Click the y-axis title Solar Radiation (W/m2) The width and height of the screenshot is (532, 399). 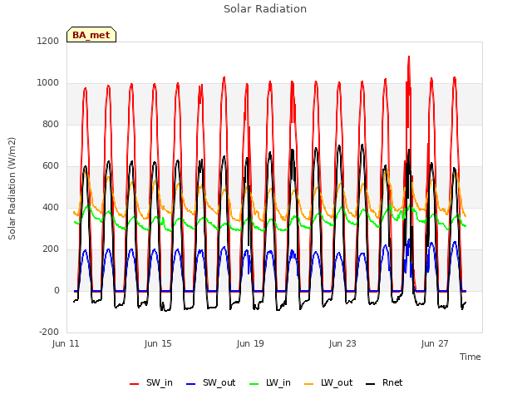click(12, 189)
